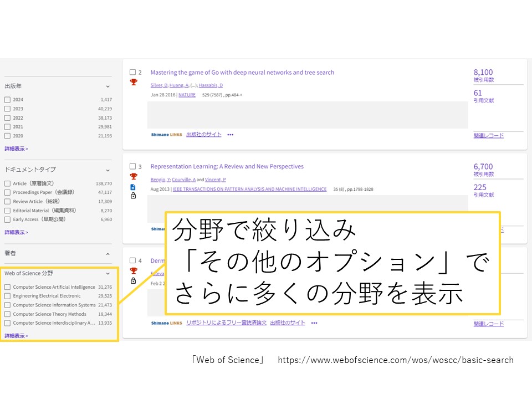532x399 pixels.
Task: Click the blue document icon on result 3
Action: click(133, 187)
